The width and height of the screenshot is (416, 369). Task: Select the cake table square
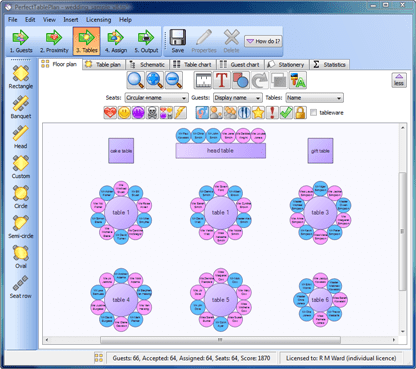click(121, 151)
